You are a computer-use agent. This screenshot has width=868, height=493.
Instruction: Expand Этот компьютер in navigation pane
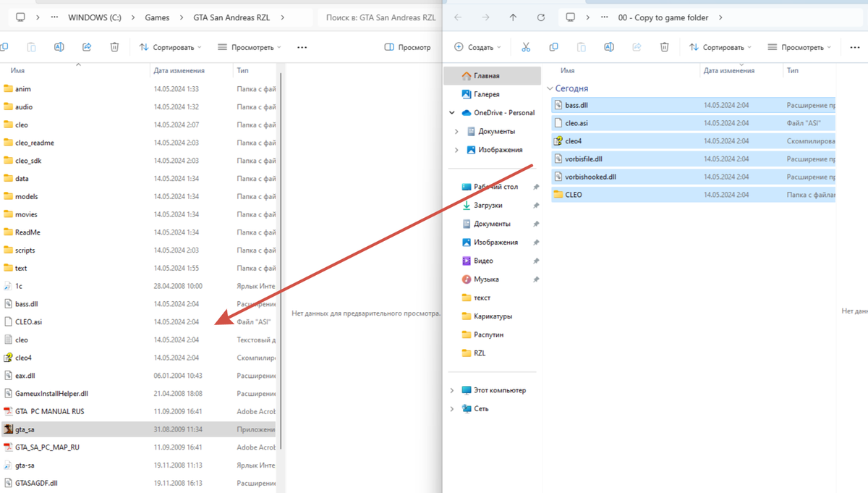(452, 390)
